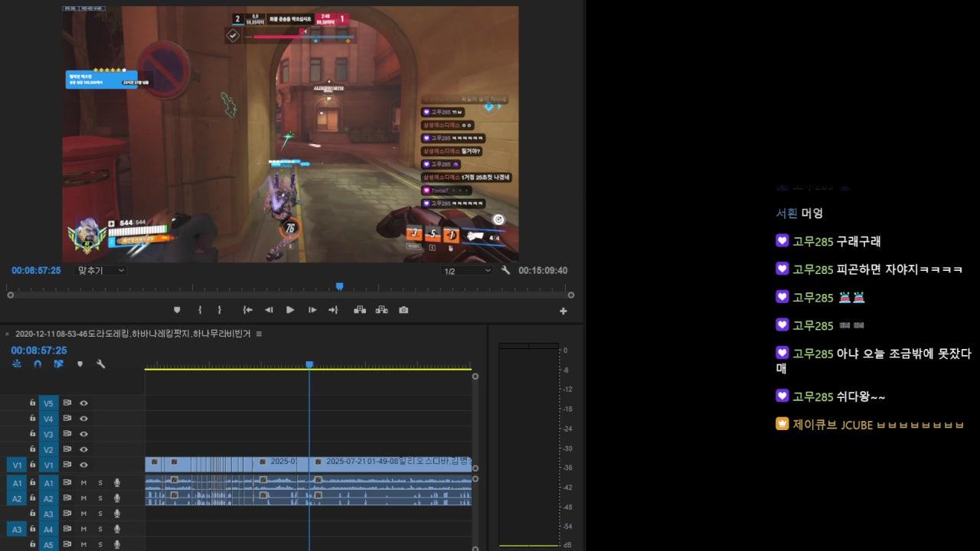
Task: Click the audio meter panel
Action: [529, 445]
